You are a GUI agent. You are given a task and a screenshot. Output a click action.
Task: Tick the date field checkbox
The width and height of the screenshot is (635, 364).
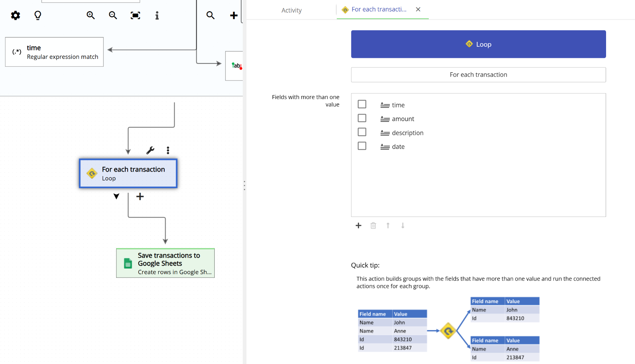362,146
